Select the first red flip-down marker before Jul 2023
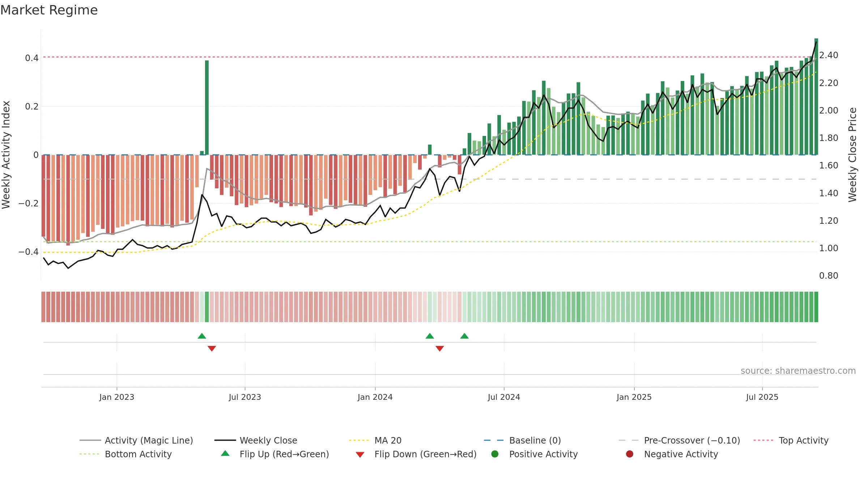This screenshot has width=868, height=488. tap(212, 348)
